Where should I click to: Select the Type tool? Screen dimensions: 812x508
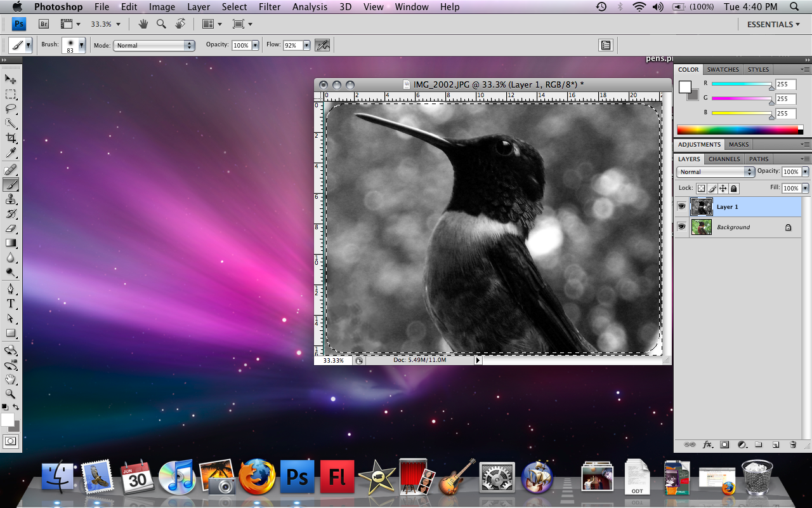pyautogui.click(x=11, y=304)
